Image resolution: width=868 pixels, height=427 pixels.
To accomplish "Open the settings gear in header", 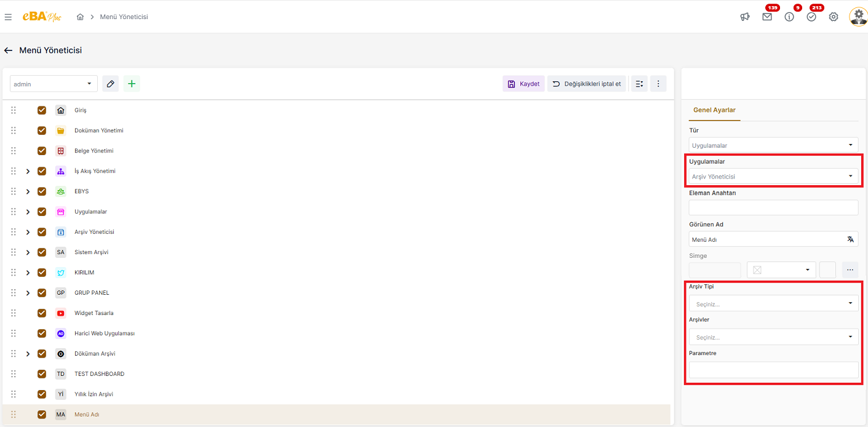I will click(834, 17).
